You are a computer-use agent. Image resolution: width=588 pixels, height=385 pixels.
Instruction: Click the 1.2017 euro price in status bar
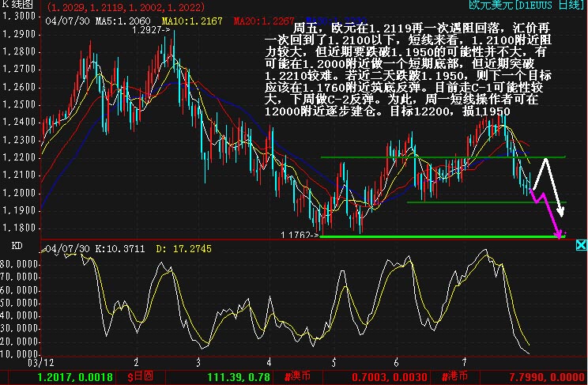[x=54, y=377]
